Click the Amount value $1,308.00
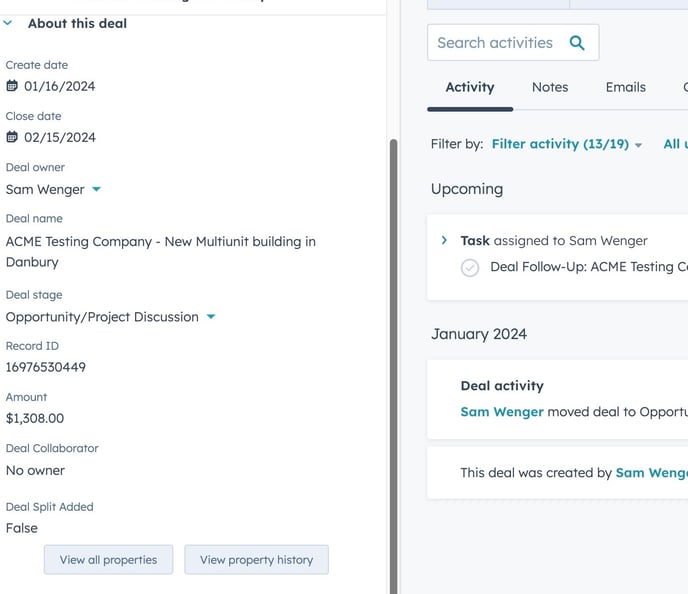The height and width of the screenshot is (594, 688). [35, 419]
